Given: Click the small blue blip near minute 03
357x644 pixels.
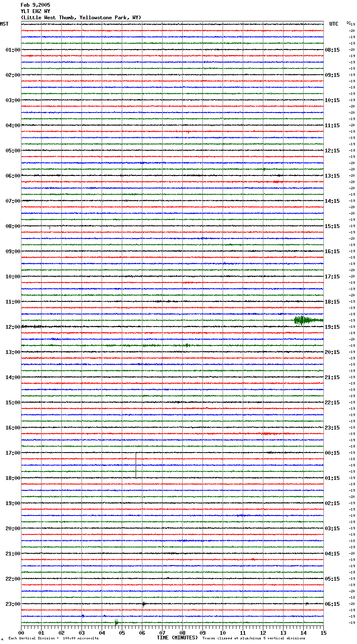Looking at the screenshot, I should click(x=83, y=616).
